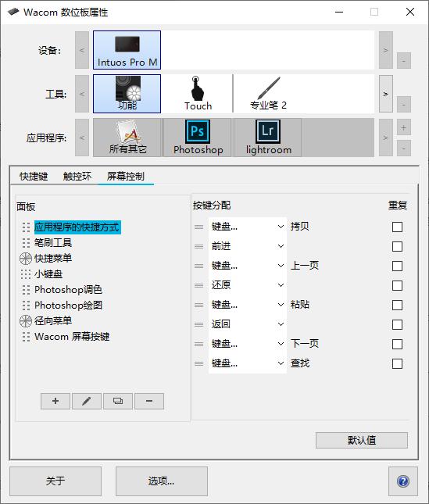429x504 pixels.
Task: Click the minus button beside device row
Action: 404,61
